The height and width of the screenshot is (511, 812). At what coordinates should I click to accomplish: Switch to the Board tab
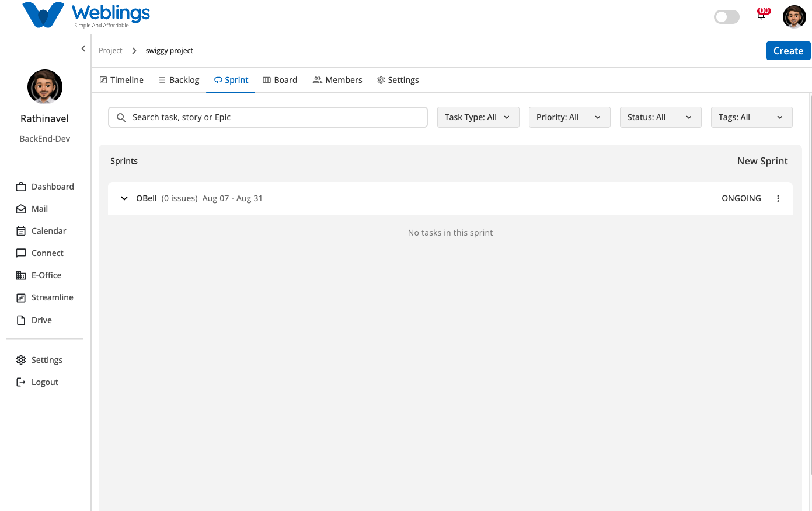click(280, 80)
